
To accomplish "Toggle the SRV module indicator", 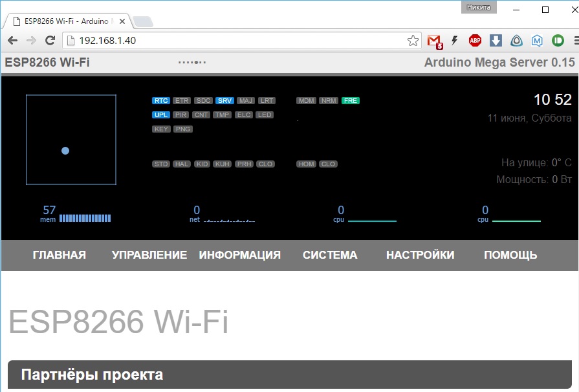I will pyautogui.click(x=224, y=101).
